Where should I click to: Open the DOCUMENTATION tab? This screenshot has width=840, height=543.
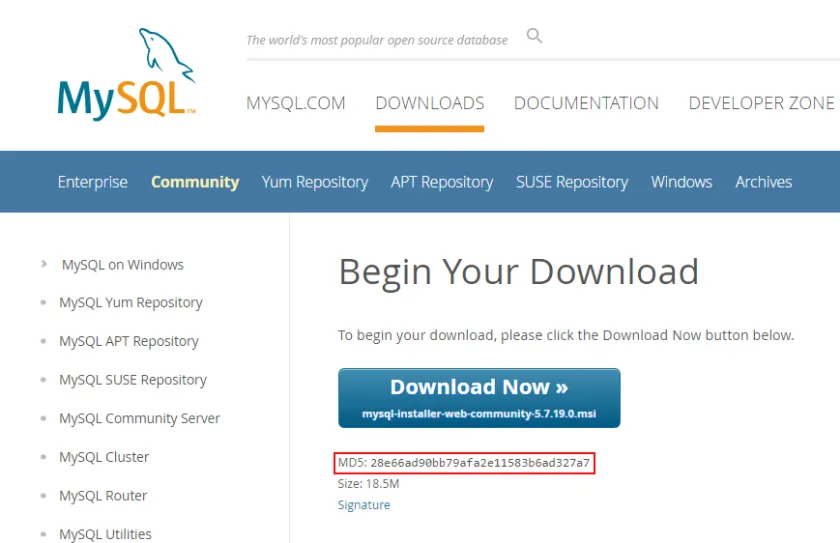coord(586,103)
